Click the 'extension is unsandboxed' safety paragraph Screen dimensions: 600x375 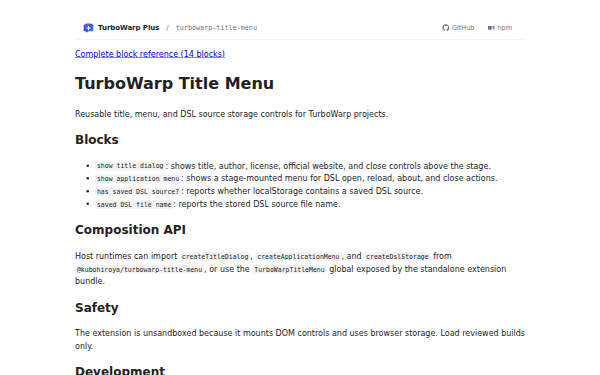[300, 339]
